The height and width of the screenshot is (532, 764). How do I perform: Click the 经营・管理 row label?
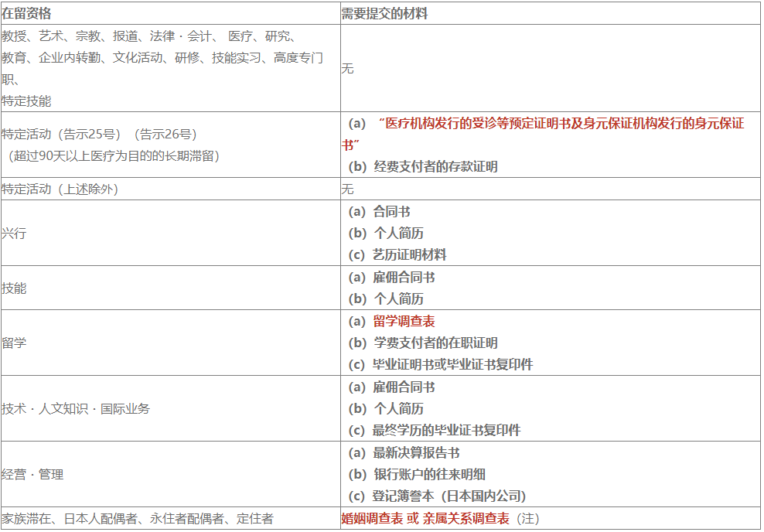(x=32, y=474)
